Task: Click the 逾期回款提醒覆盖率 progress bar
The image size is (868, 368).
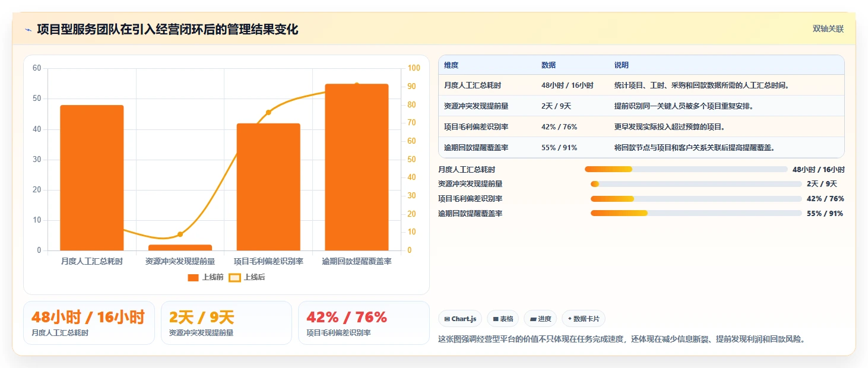Action: point(696,213)
